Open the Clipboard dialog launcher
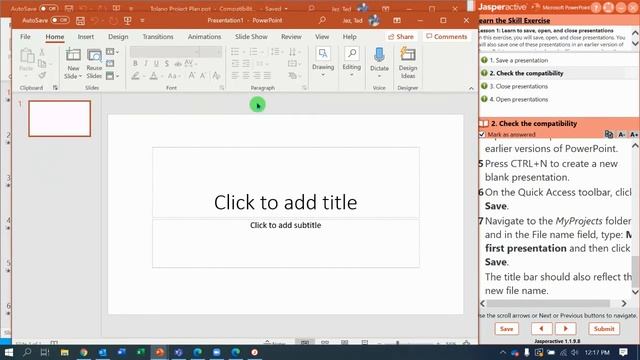The image size is (640, 360). click(55, 87)
